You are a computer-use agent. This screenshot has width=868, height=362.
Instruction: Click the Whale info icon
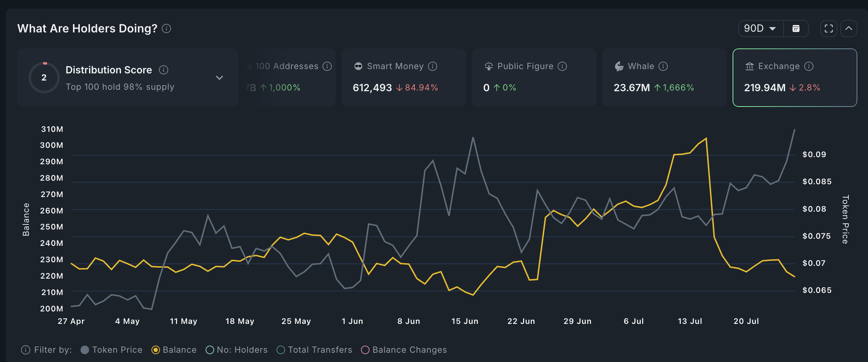(663, 66)
